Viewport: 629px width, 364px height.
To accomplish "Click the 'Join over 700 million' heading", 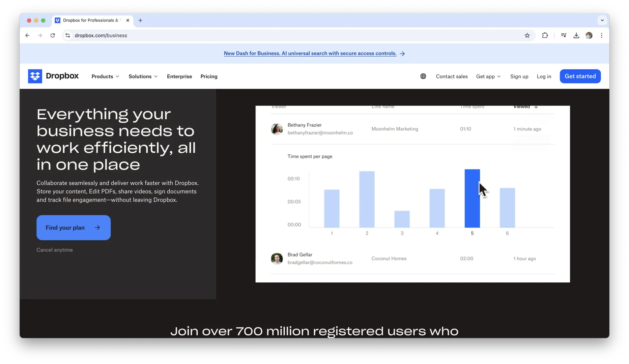I will coord(314,331).
